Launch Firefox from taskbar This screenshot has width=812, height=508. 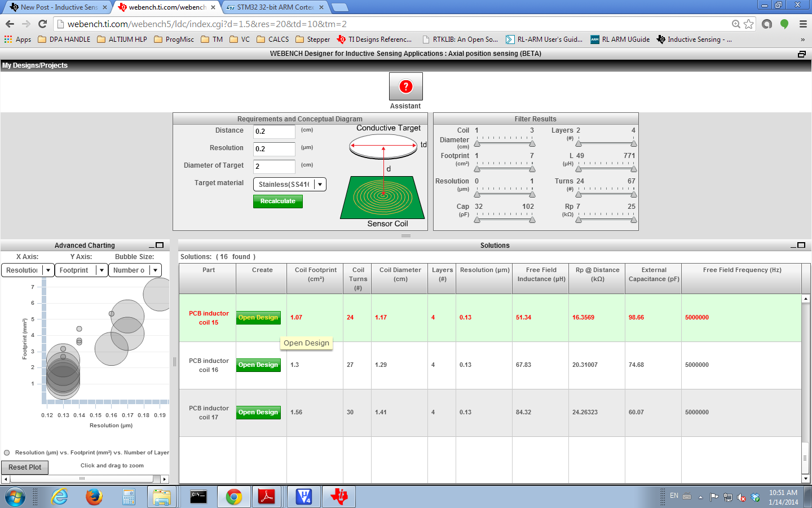click(x=94, y=497)
